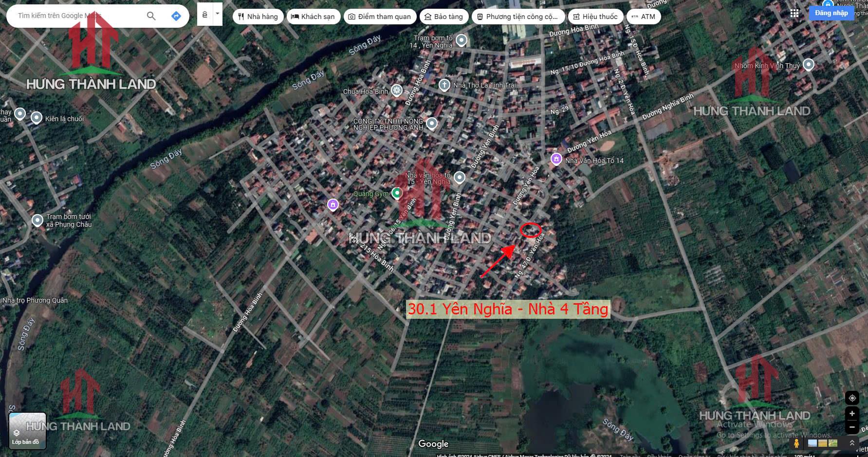Select the Street View pegman
Screen dimensions: 868x457
(x=796, y=443)
